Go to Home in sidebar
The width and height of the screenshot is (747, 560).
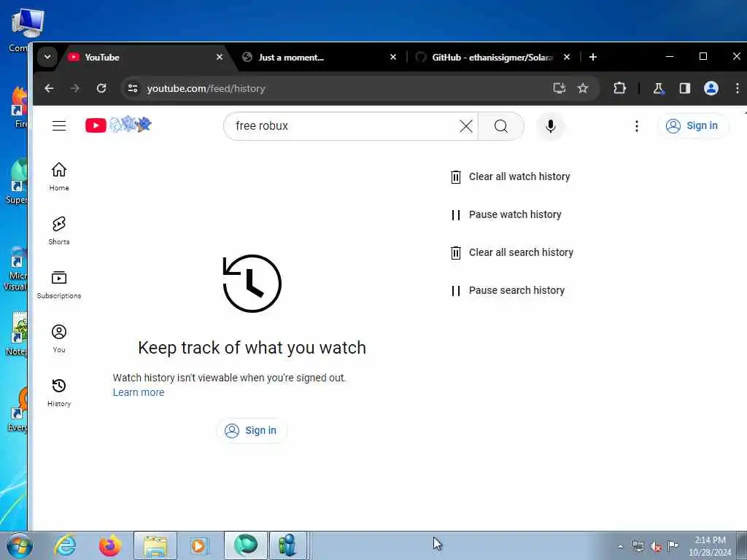(x=59, y=176)
